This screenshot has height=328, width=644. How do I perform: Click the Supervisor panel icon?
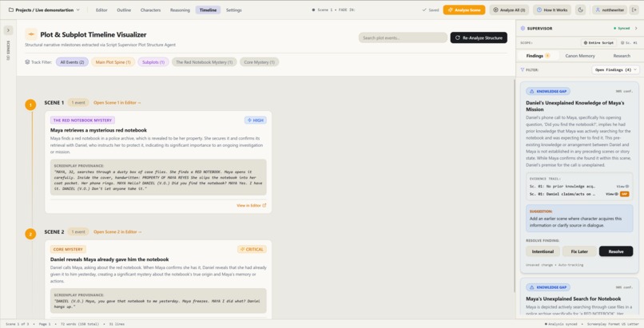(523, 28)
